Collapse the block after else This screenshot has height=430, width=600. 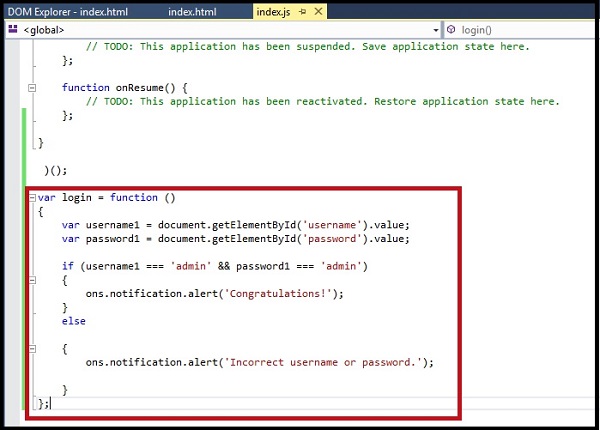click(x=32, y=349)
